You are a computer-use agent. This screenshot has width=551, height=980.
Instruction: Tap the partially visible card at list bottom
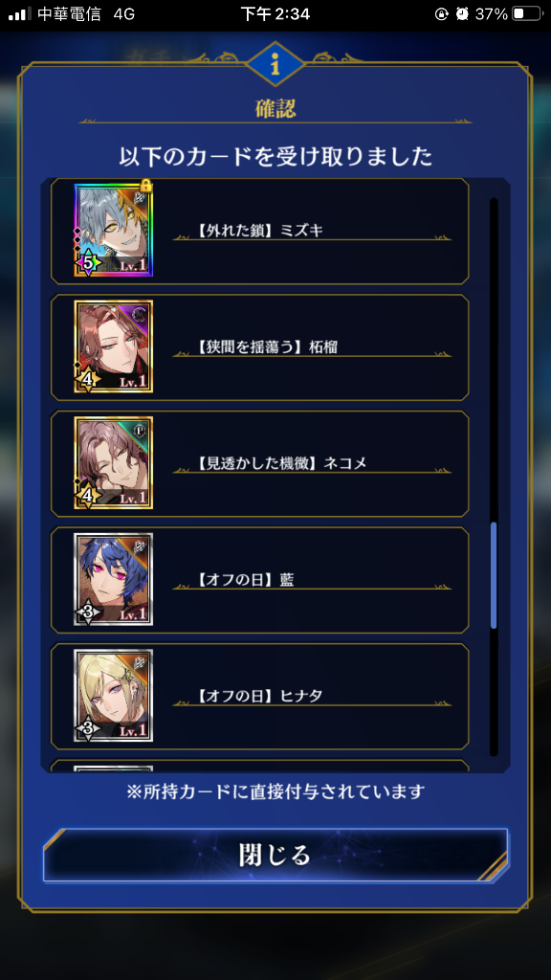click(260, 767)
